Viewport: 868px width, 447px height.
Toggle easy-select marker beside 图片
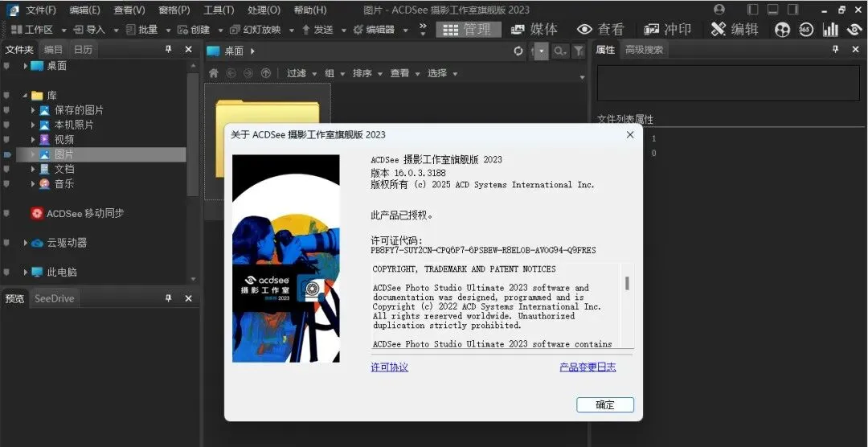[x=6, y=154]
